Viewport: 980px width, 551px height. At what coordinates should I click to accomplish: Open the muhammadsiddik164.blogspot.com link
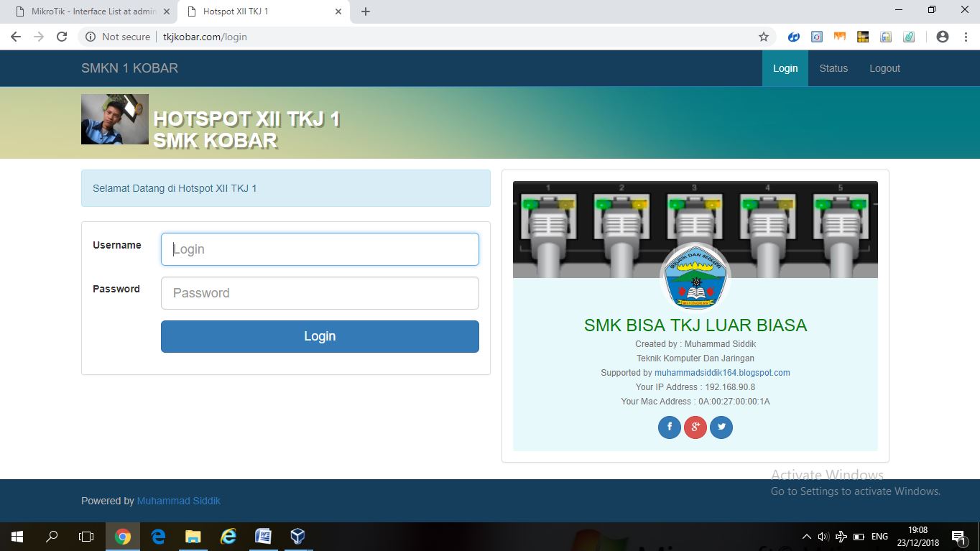(x=721, y=372)
